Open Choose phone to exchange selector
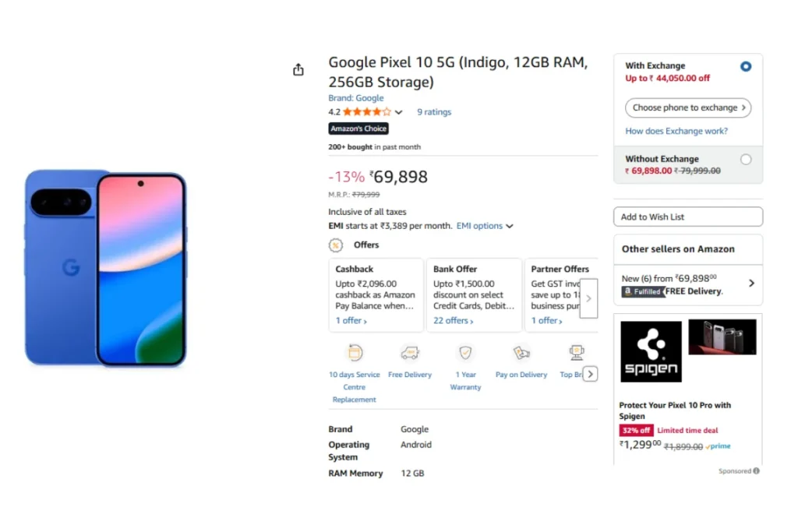 click(x=688, y=107)
